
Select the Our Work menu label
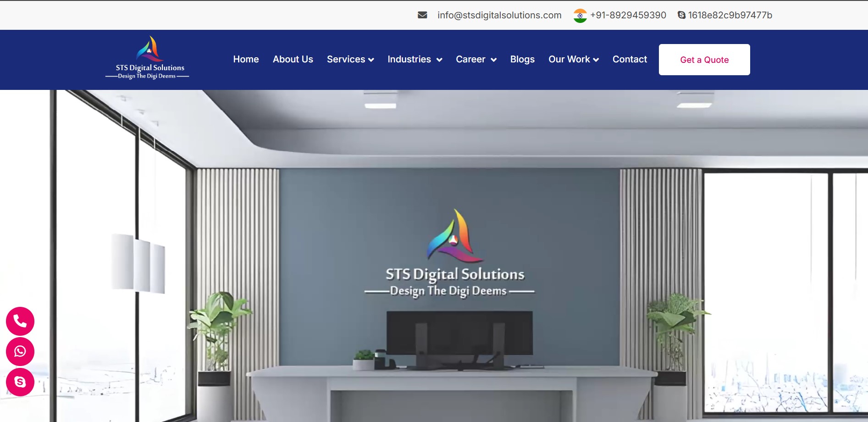(569, 59)
